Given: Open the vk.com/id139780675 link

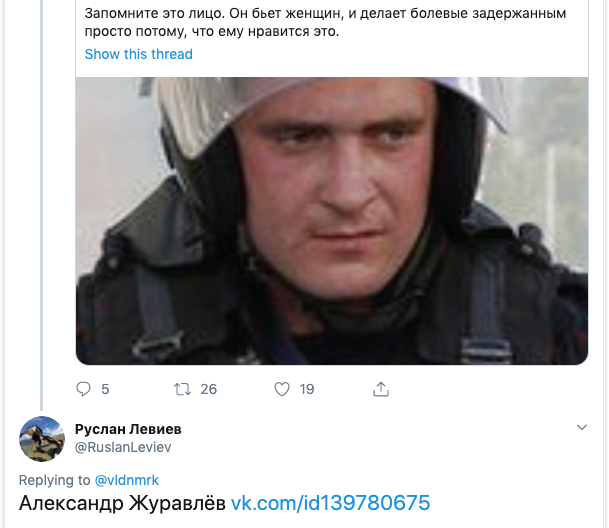Looking at the screenshot, I should point(331,503).
